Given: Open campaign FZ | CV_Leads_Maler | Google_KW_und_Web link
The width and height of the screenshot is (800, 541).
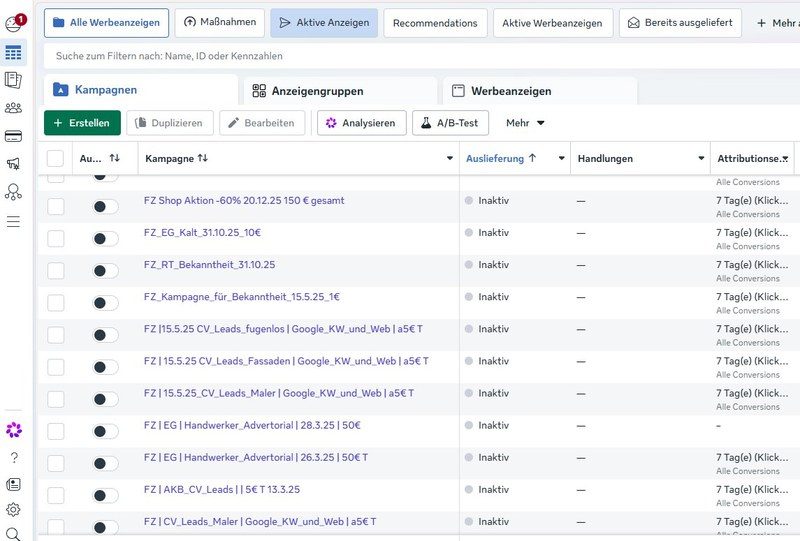Looking at the screenshot, I should pyautogui.click(x=260, y=522).
